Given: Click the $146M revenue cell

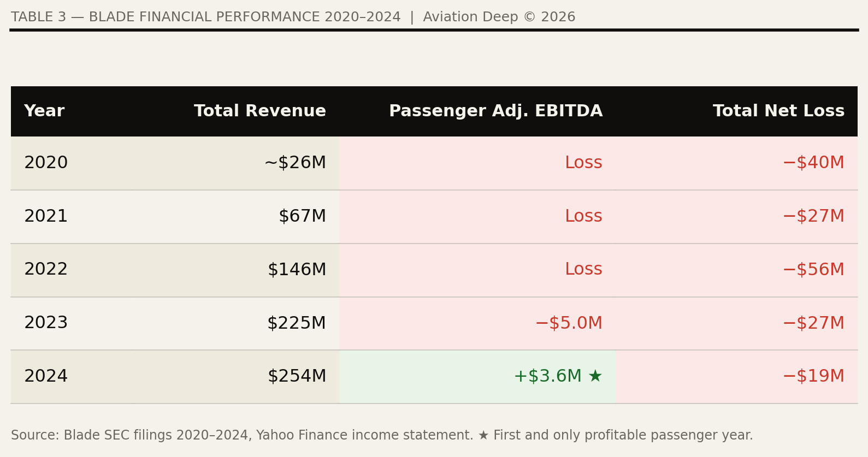Looking at the screenshot, I should (x=297, y=270).
